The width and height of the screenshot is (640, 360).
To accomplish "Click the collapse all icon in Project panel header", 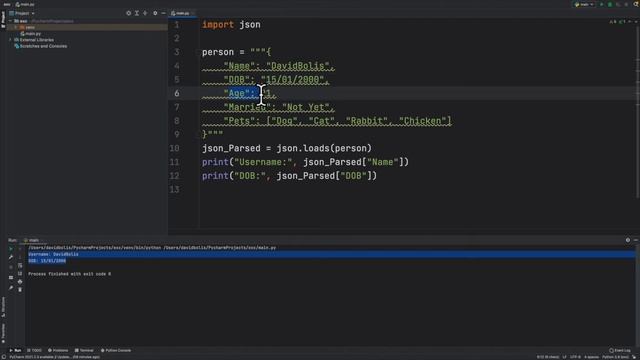I will point(145,13).
